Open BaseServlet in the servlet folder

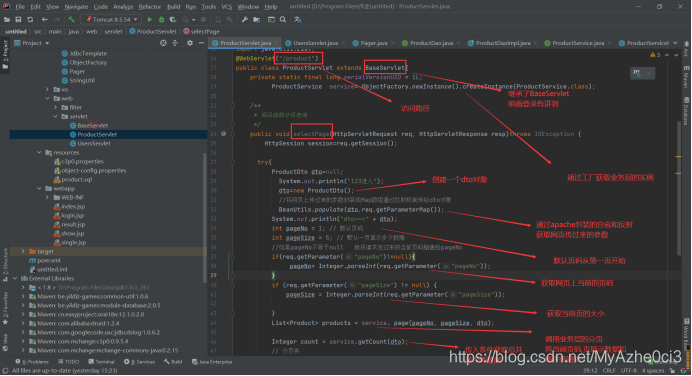click(92, 125)
